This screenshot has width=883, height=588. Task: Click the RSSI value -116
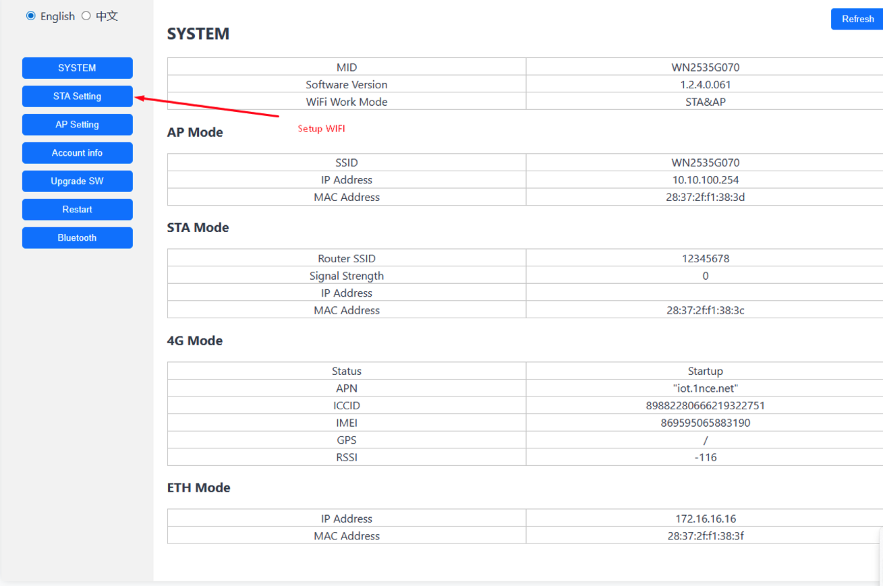point(705,458)
